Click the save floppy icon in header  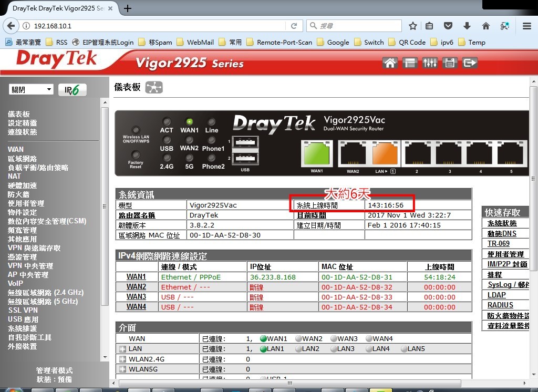click(x=450, y=63)
